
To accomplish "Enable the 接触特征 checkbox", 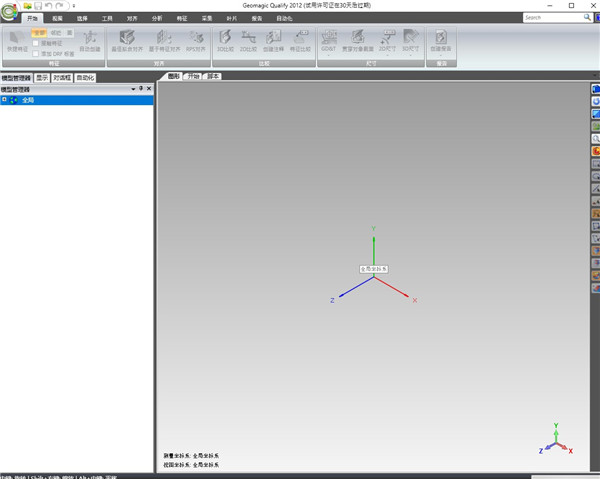I will (x=37, y=45).
